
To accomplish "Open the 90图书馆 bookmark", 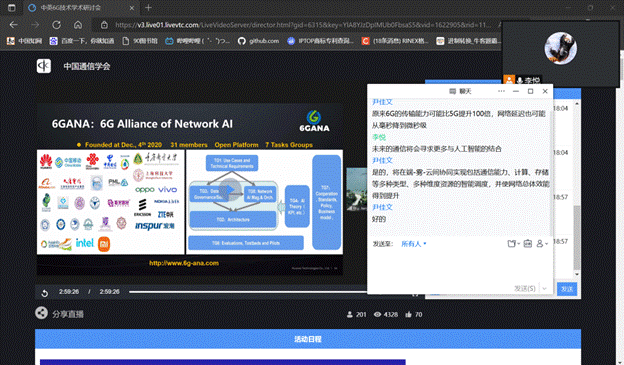I will point(140,41).
